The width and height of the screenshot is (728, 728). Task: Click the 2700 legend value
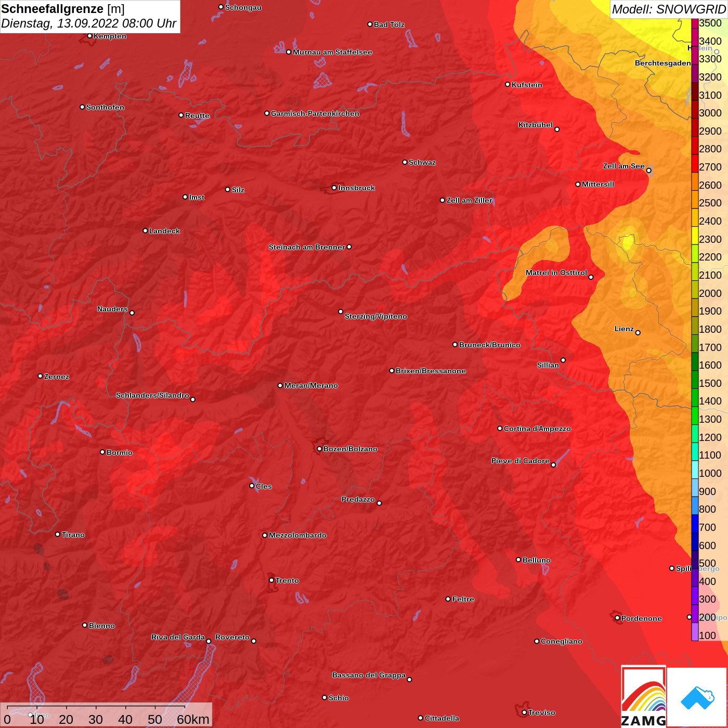pos(710,167)
